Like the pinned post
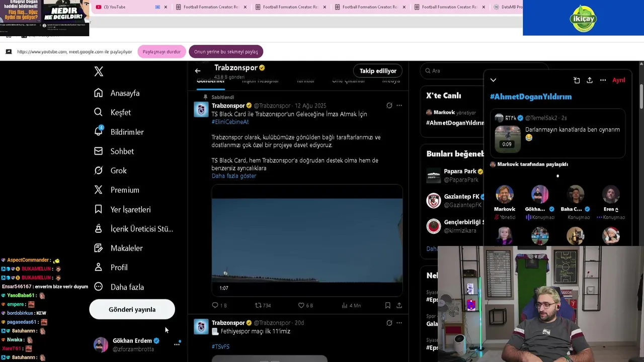644x362 pixels. 305,305
